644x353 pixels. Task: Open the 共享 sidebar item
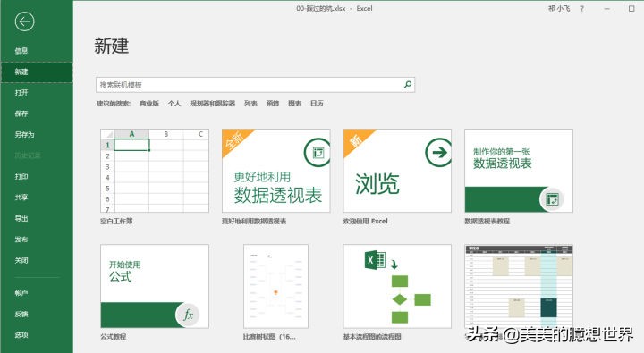coord(21,198)
